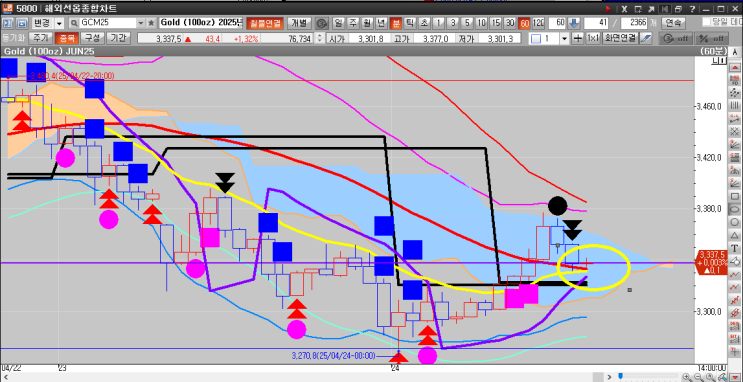
Task: Click the orange 월물연결 button
Action: point(265,23)
